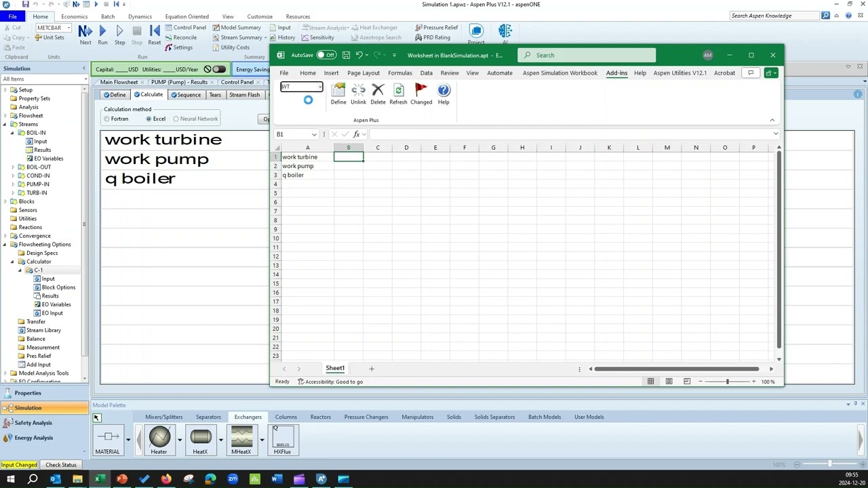The height and width of the screenshot is (488, 868).
Task: Open Model Summary in Aspen ribbon
Action: click(237, 28)
